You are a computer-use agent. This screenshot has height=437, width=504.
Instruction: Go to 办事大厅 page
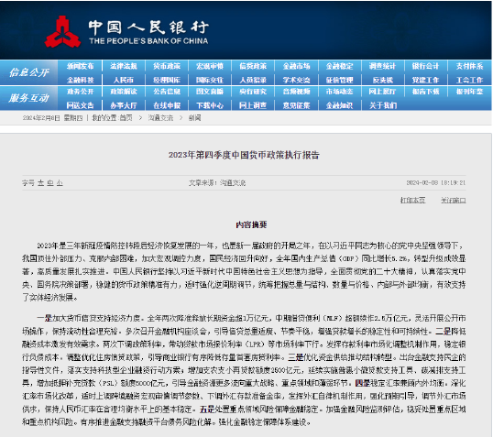click(124, 105)
